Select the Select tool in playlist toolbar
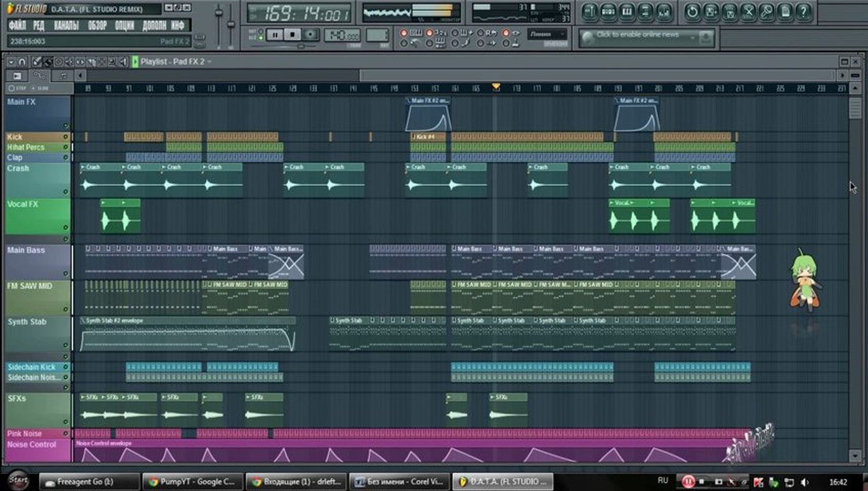Image resolution: width=868 pixels, height=491 pixels. [102, 61]
